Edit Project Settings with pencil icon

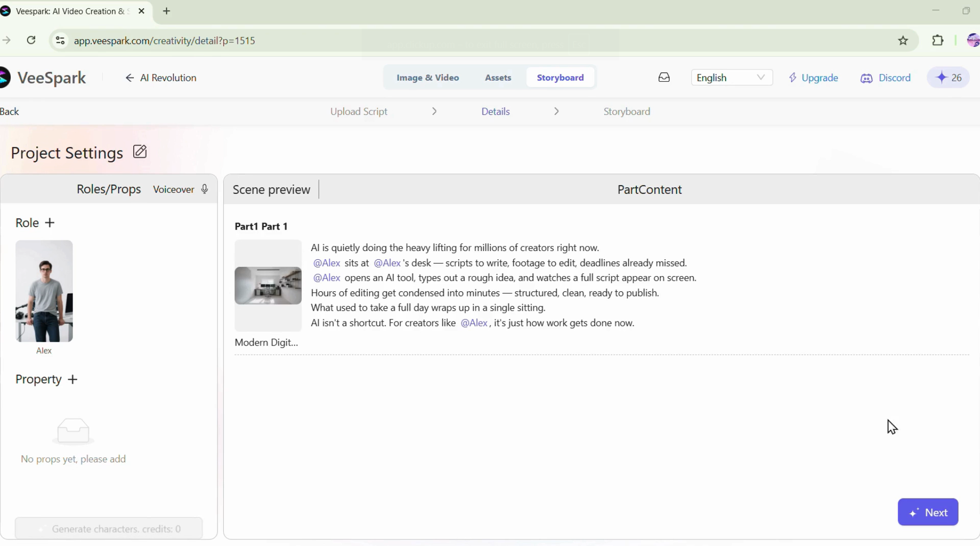[x=140, y=152]
